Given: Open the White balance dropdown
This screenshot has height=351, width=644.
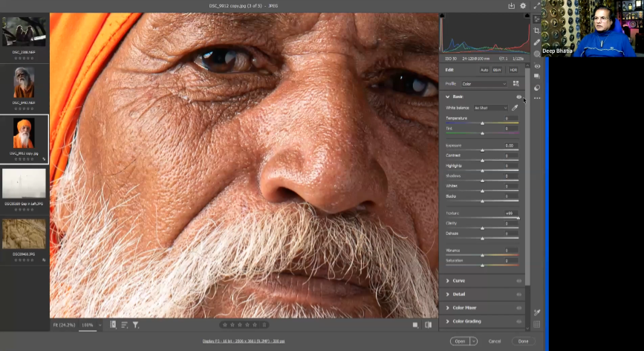Looking at the screenshot, I should pos(490,108).
